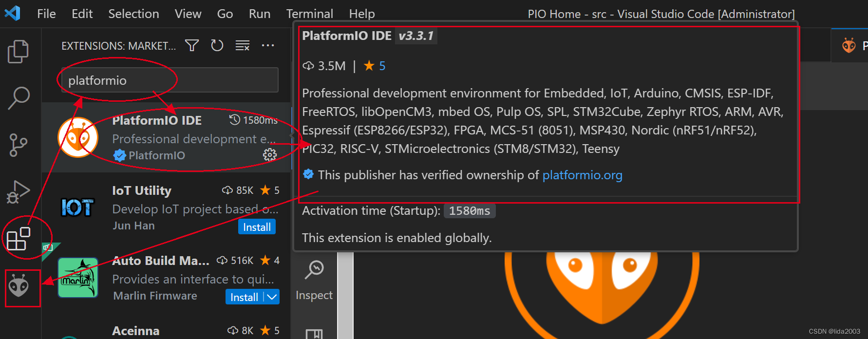Click the manage gear on PlatformIO IDE
868x339 pixels.
[269, 155]
